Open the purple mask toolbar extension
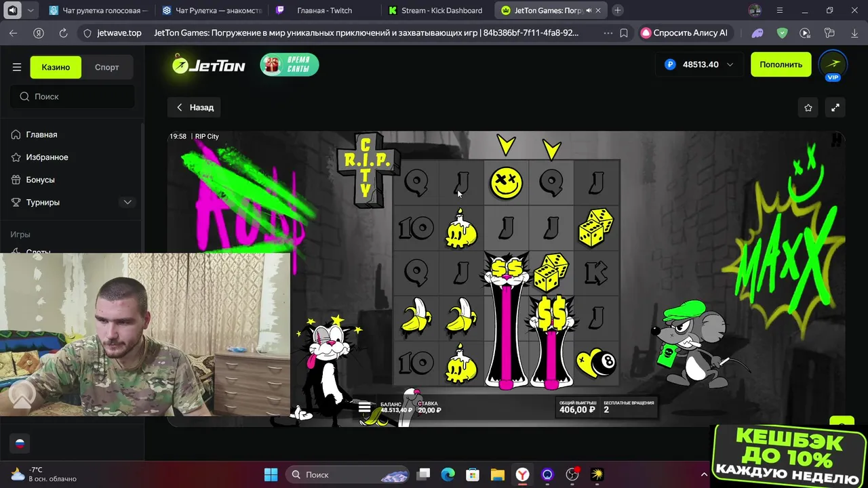 (757, 33)
